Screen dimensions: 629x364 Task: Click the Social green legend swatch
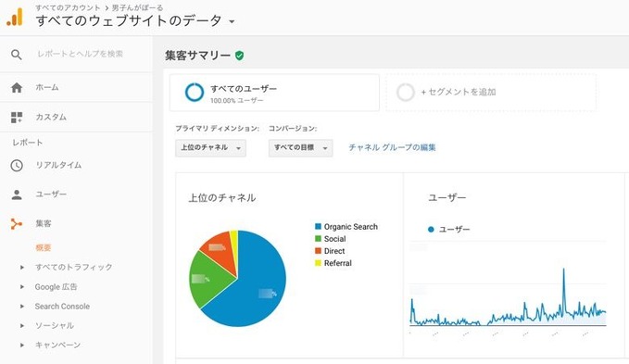318,239
